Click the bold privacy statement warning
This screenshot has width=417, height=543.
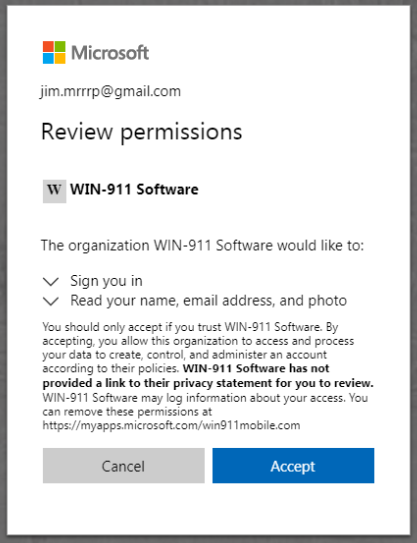click(208, 376)
